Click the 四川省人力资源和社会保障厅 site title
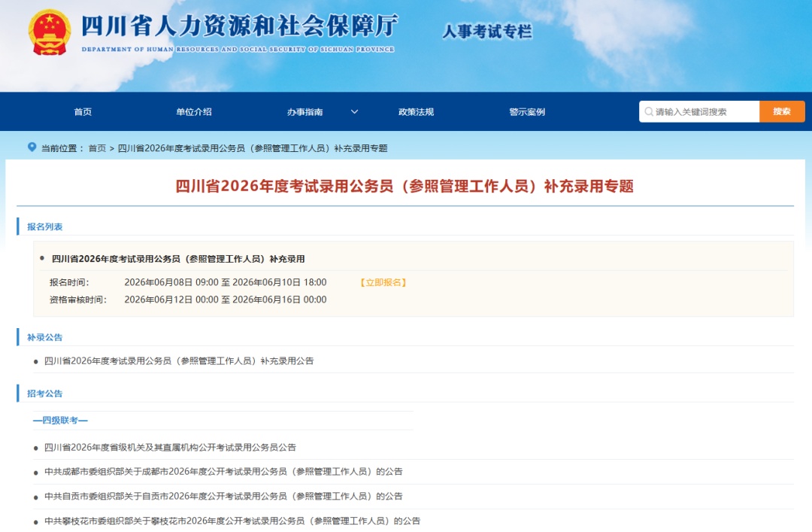 (240, 26)
